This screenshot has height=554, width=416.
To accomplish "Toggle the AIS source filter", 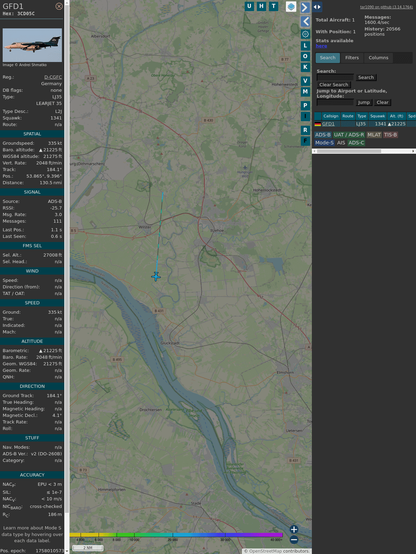I will pyautogui.click(x=341, y=143).
